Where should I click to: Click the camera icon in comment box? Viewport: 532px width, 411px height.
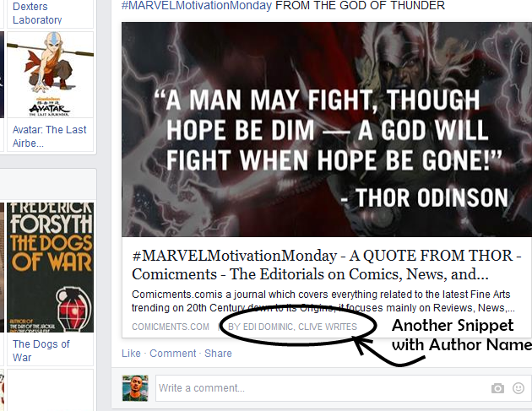click(497, 388)
